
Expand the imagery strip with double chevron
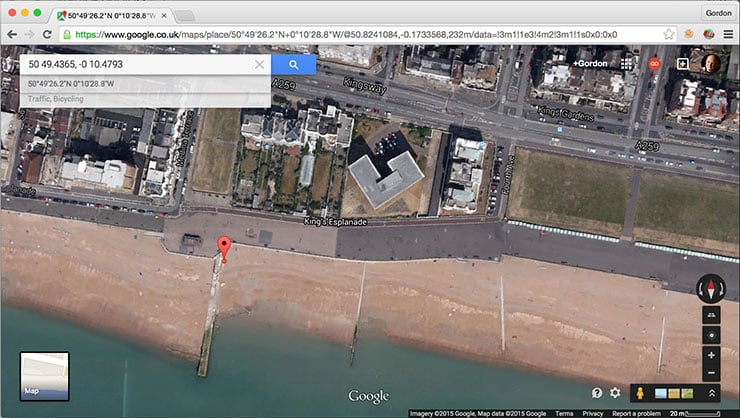pos(712,394)
